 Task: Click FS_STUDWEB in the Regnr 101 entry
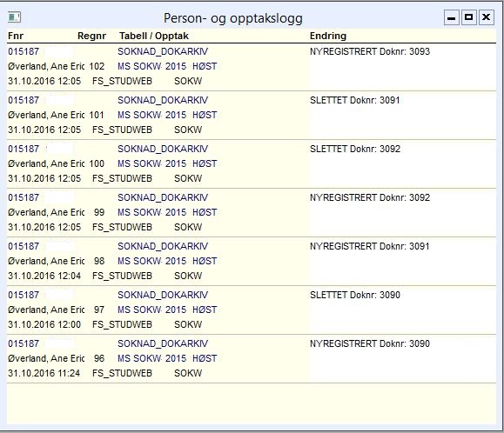[122, 130]
